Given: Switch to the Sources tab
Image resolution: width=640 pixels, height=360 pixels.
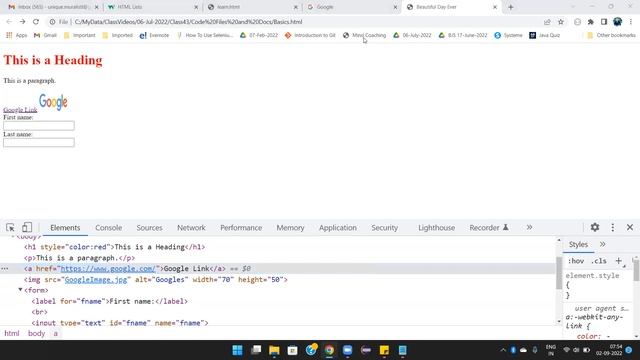Looking at the screenshot, I should point(149,228).
